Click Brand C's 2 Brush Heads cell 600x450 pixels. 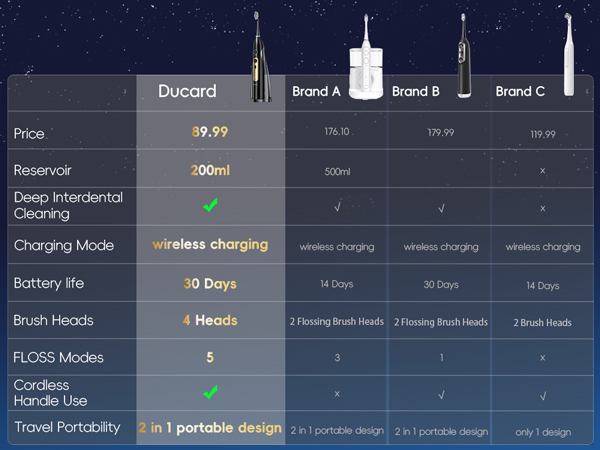pyautogui.click(x=543, y=323)
